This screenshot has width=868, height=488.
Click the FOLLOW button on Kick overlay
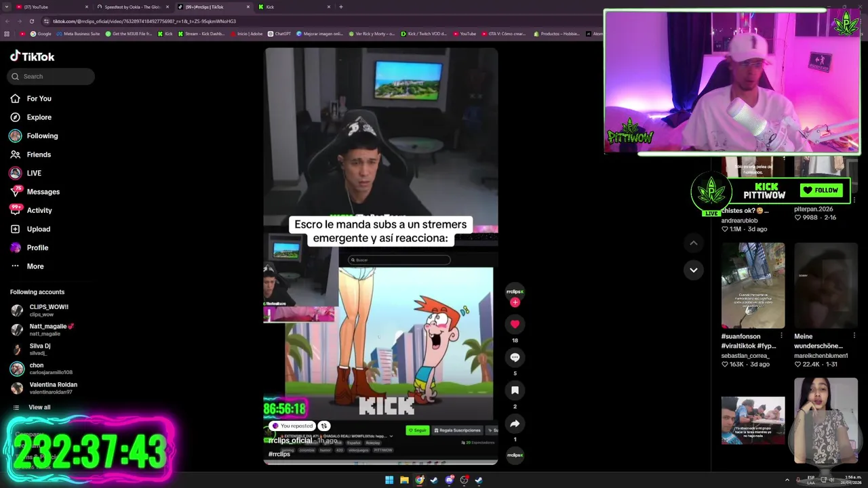(x=820, y=190)
